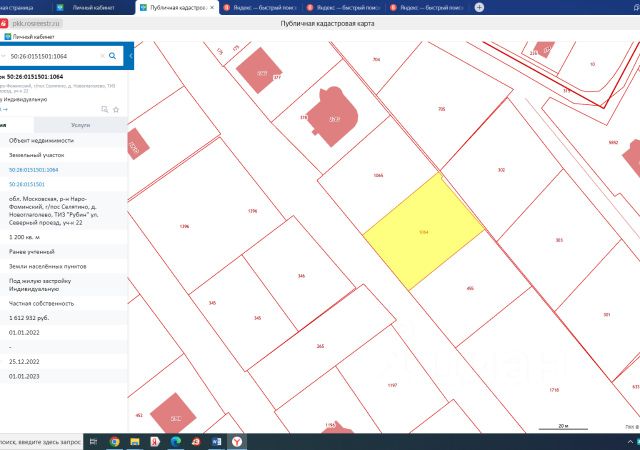Select the Объект недвижимости row

click(64, 140)
